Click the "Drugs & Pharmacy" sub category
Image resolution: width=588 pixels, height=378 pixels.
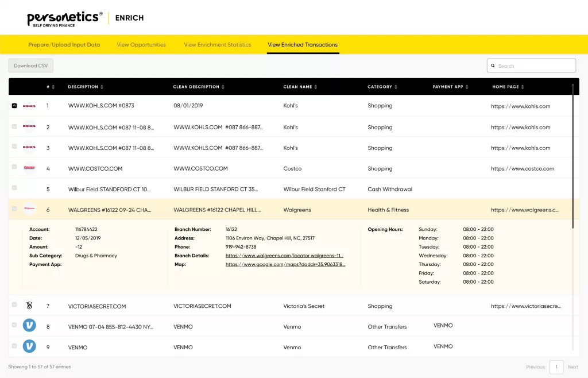pos(96,256)
